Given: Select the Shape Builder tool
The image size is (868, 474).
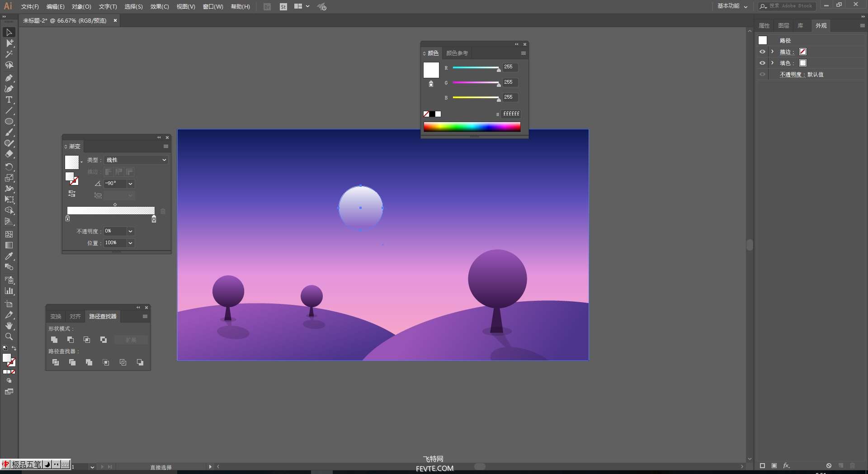Looking at the screenshot, I should coord(9,211).
